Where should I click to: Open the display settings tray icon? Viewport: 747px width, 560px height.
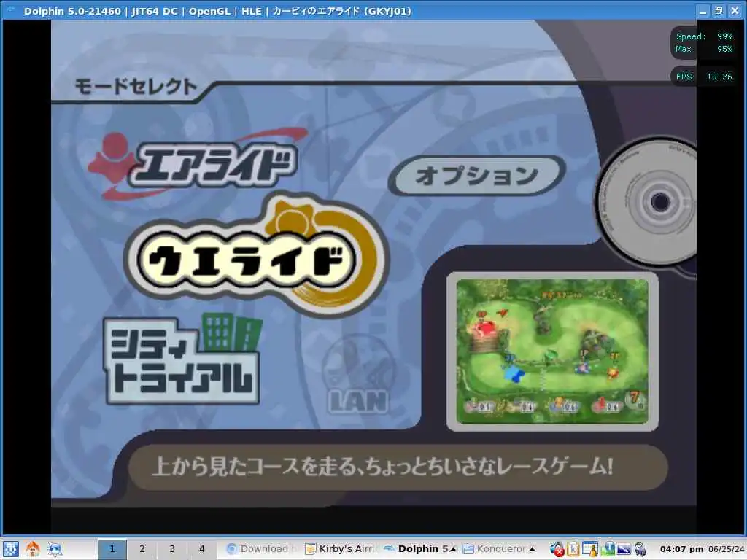pos(624,550)
